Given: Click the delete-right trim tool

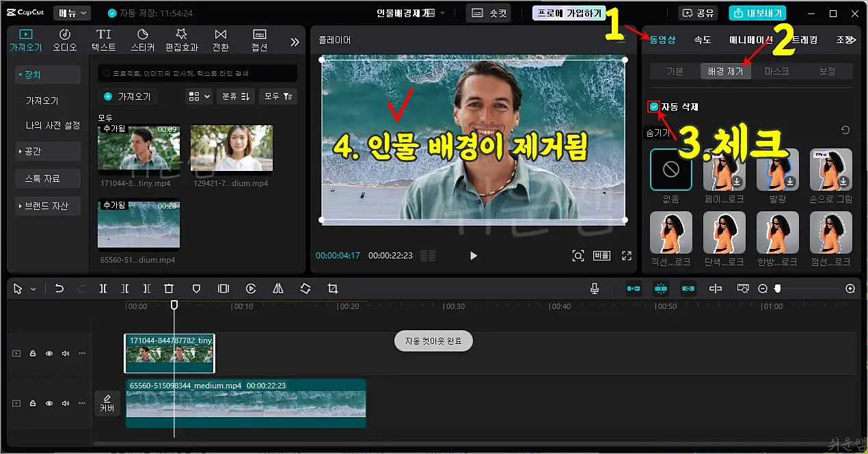Looking at the screenshot, I should tap(146, 289).
